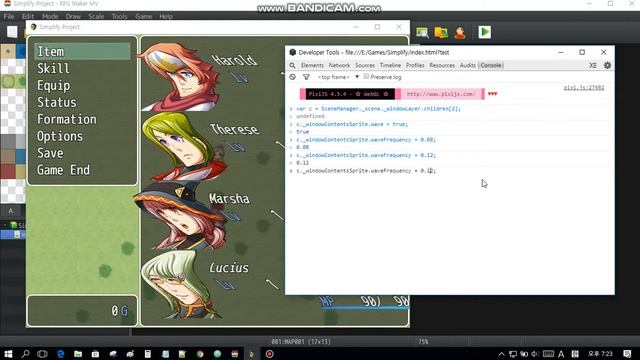Image resolution: width=640 pixels, height=360 pixels.
Task: Open Task View on the taskbar
Action: [42, 354]
